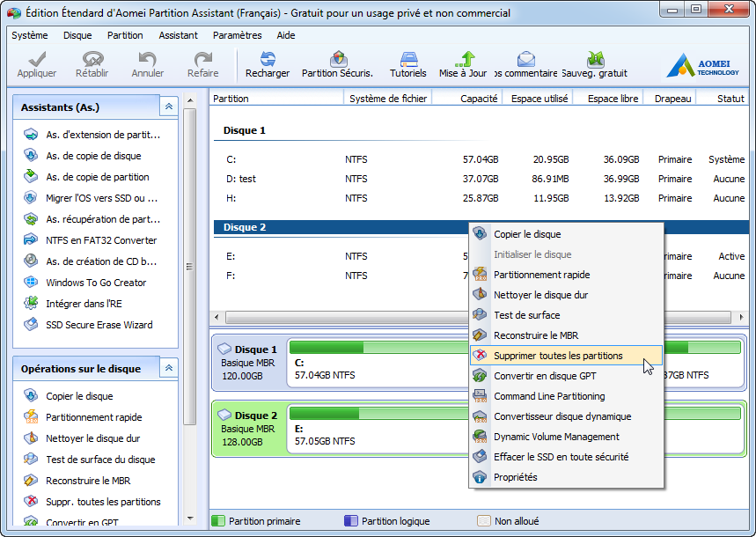Open the Aide menu
The width and height of the screenshot is (756, 537).
[x=286, y=35]
